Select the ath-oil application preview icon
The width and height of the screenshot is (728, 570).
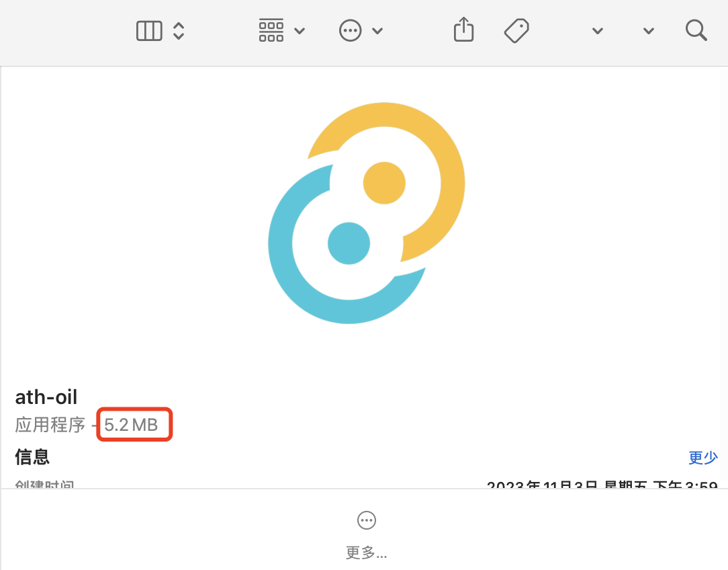366,213
